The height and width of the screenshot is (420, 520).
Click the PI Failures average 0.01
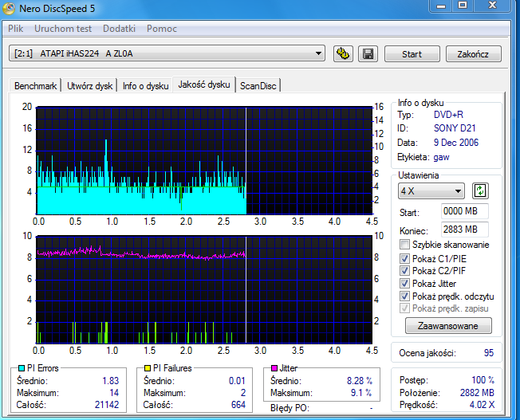[x=237, y=381]
